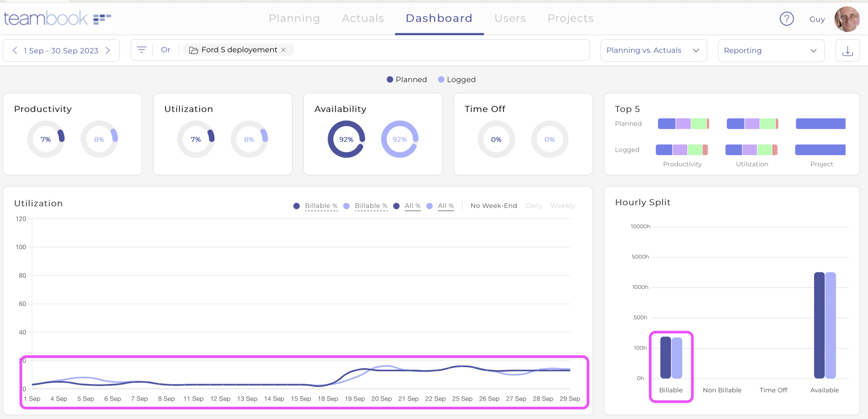Screen dimensions: 868x419
Task: Open the filter lines icon
Action: [x=141, y=50]
